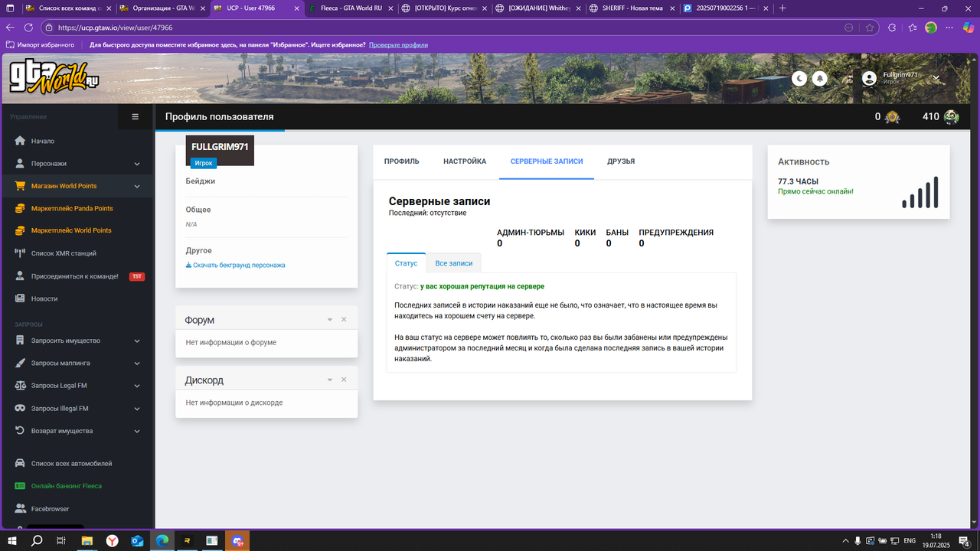
Task: Open browser extensions puzzle icon
Action: click(x=892, y=28)
